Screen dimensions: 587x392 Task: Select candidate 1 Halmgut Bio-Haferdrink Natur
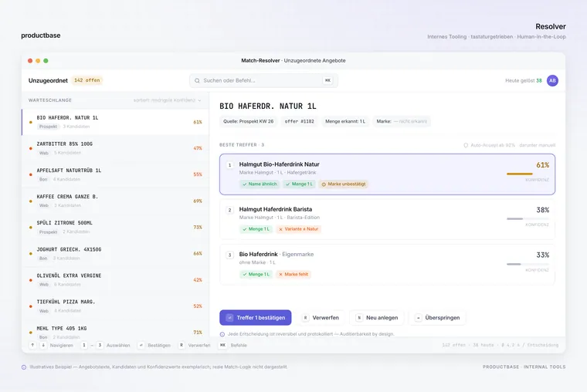[x=387, y=174]
